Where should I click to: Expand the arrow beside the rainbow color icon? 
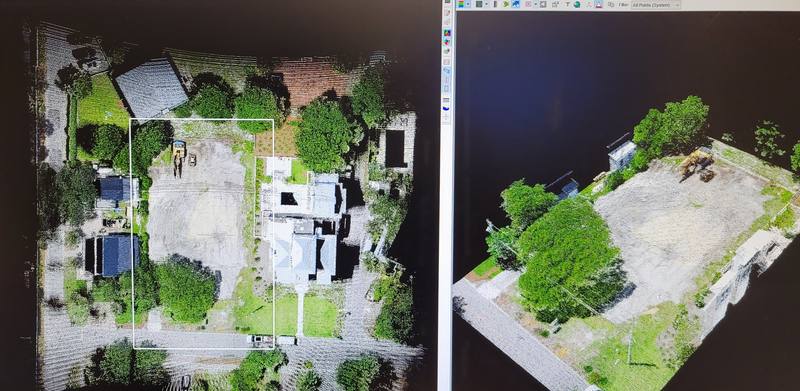(468, 4)
